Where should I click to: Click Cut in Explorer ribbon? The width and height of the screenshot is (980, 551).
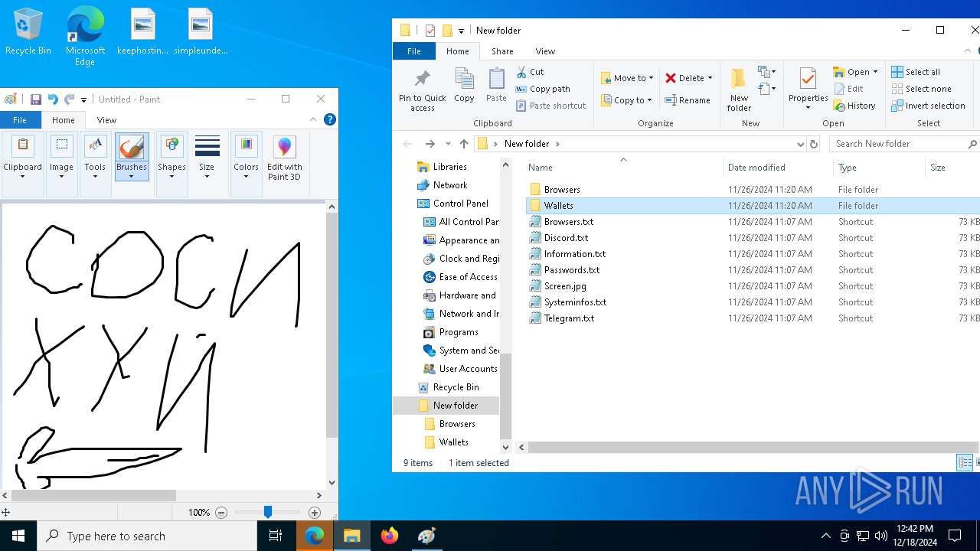pos(530,72)
